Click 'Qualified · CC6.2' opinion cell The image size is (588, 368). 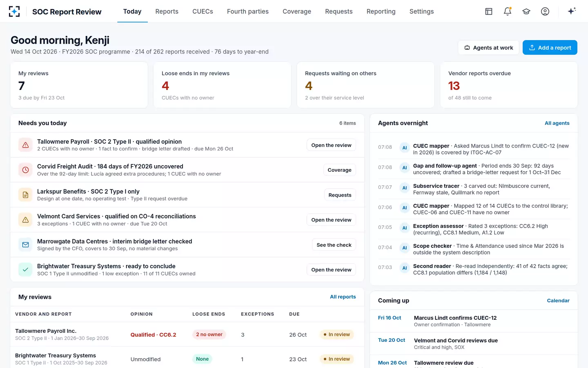click(153, 334)
